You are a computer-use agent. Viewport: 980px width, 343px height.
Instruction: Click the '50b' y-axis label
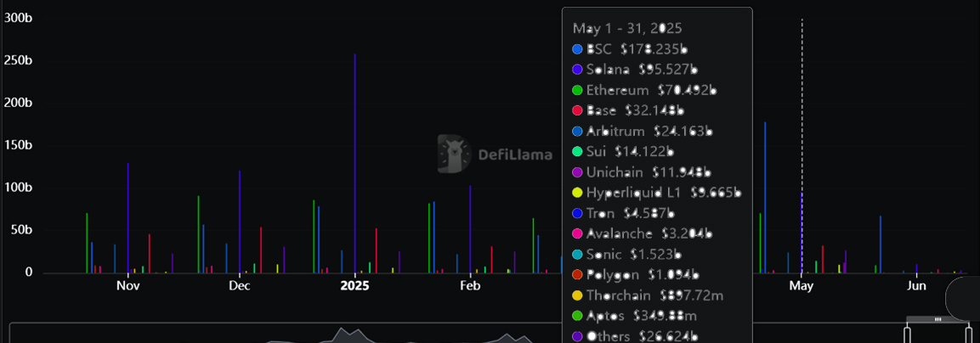pos(21,230)
